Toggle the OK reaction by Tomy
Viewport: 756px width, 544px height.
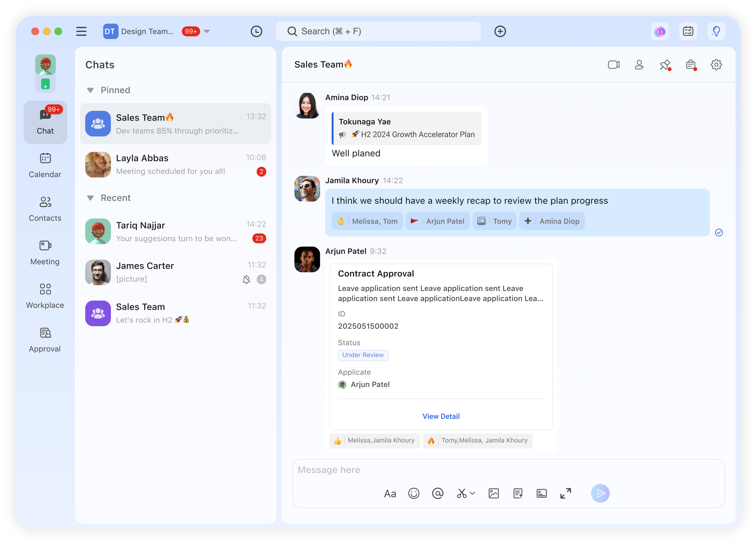pyautogui.click(x=494, y=221)
